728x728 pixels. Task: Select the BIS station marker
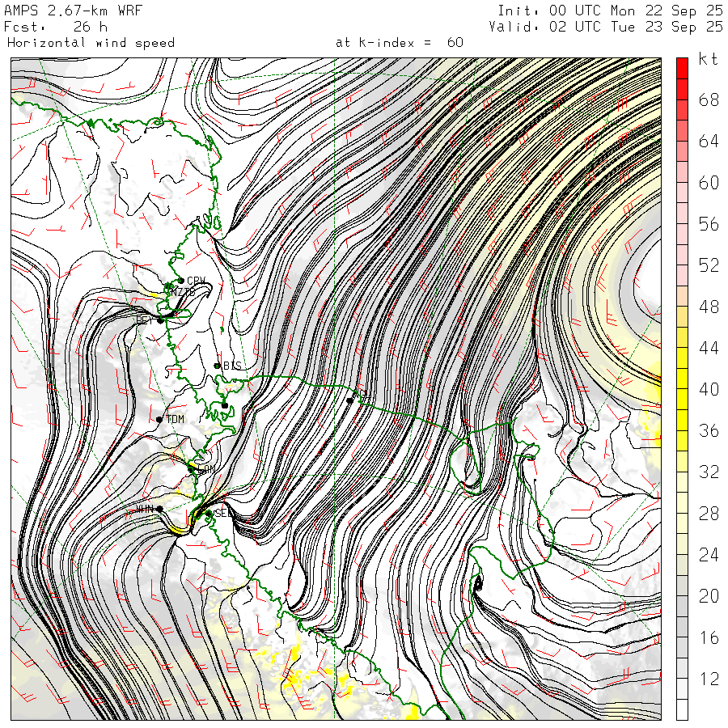pos(217,366)
